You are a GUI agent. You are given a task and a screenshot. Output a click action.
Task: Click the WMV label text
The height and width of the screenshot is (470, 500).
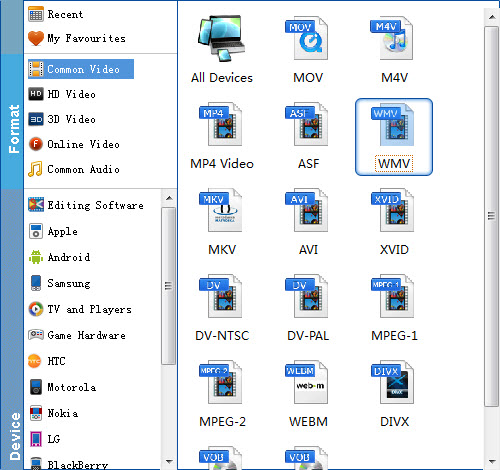394,163
